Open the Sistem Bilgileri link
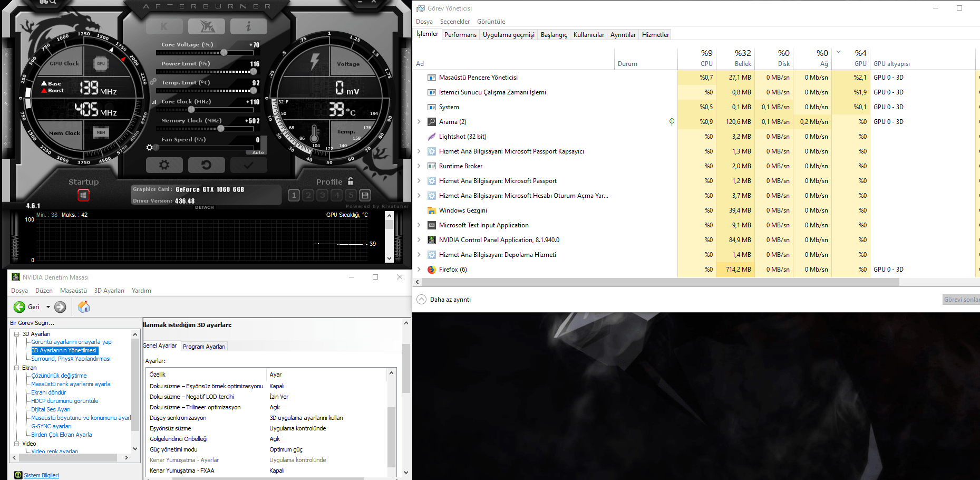The width and height of the screenshot is (980, 480). click(x=41, y=475)
